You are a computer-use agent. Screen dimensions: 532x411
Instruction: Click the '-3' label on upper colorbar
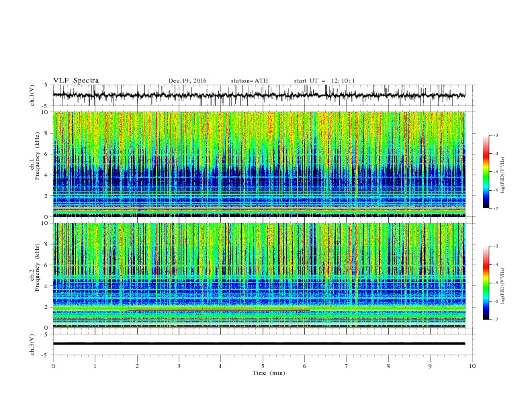tap(496, 135)
